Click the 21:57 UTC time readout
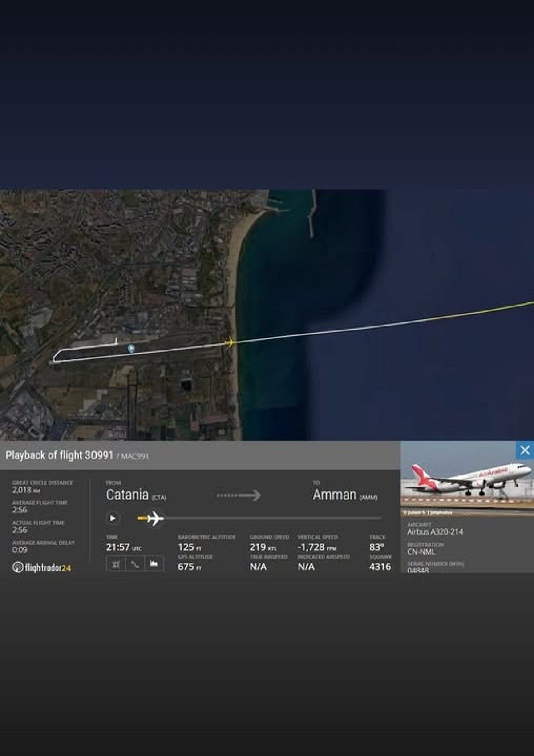This screenshot has height=756, width=534. coord(118,547)
